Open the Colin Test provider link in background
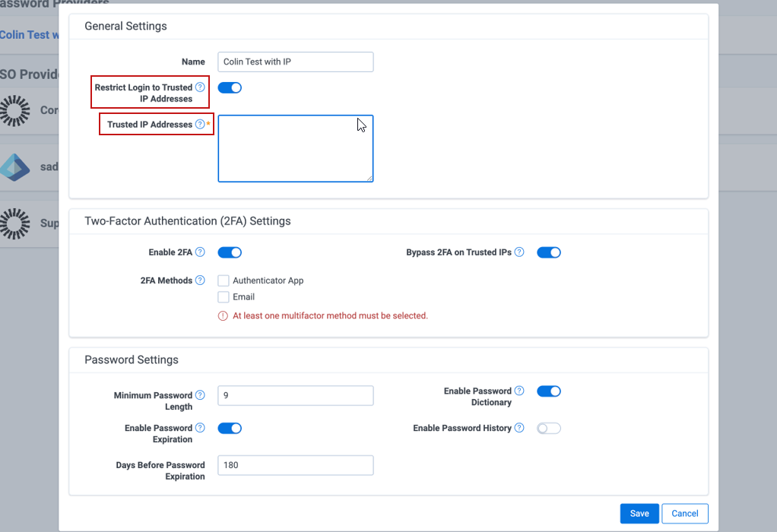Screen dimensions: 777x532 point(29,35)
